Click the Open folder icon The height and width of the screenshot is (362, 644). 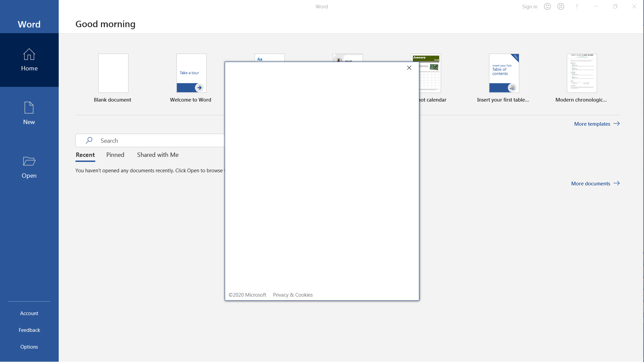pos(29,161)
